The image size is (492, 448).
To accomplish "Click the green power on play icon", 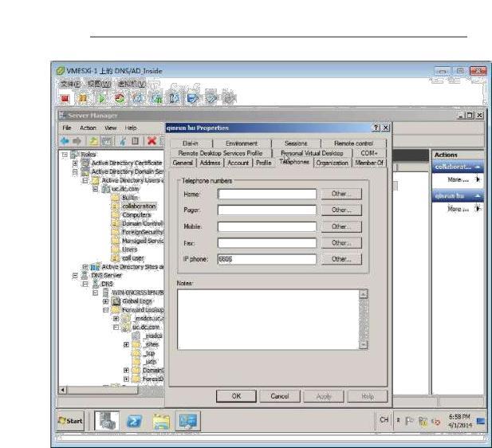I will pos(101,99).
